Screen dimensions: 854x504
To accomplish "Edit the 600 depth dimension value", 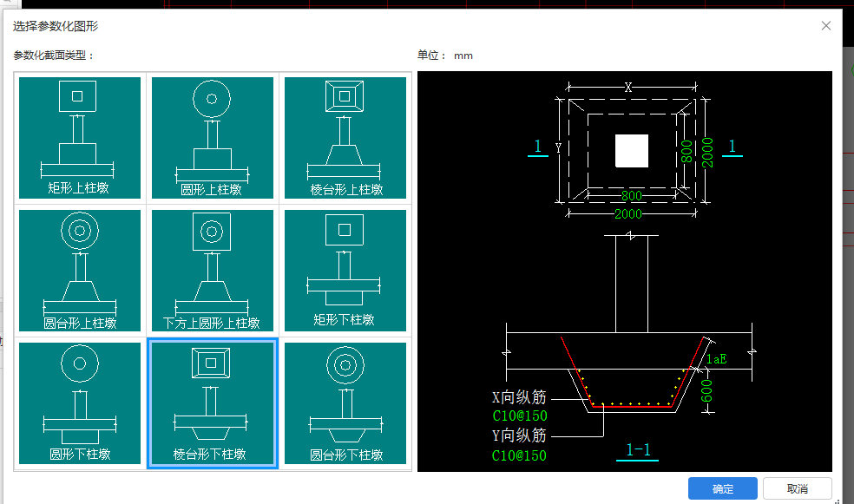I will (706, 391).
